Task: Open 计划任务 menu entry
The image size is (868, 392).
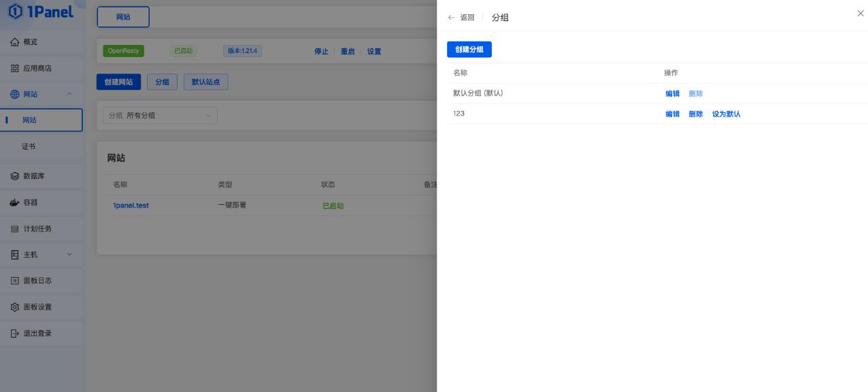Action: 41,229
